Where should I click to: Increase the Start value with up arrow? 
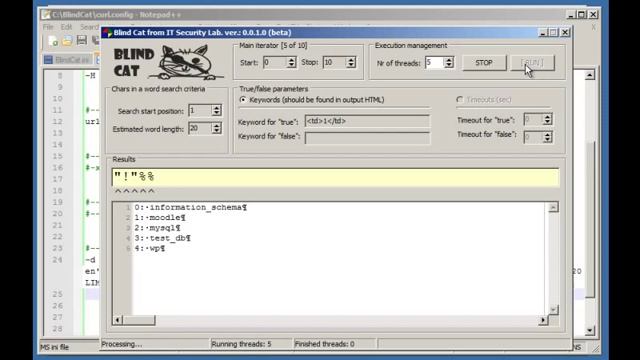coord(291,60)
